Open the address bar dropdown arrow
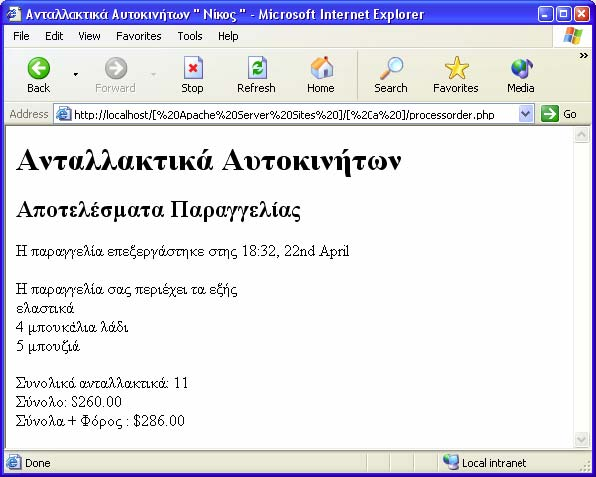This screenshot has width=596, height=477. 525,114
